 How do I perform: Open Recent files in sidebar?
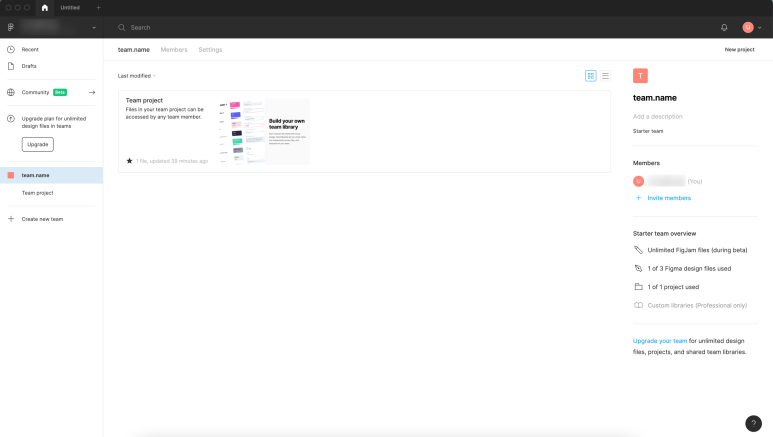(30, 49)
